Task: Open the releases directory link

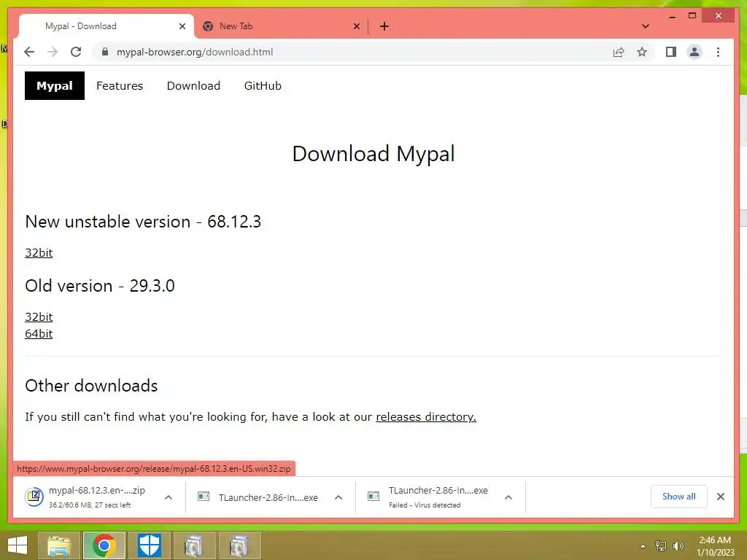Action: pyautogui.click(x=426, y=416)
